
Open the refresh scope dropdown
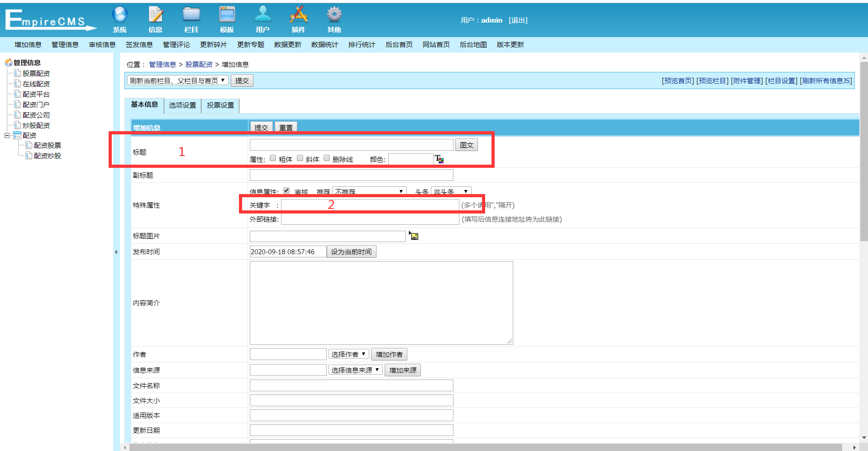[177, 81]
